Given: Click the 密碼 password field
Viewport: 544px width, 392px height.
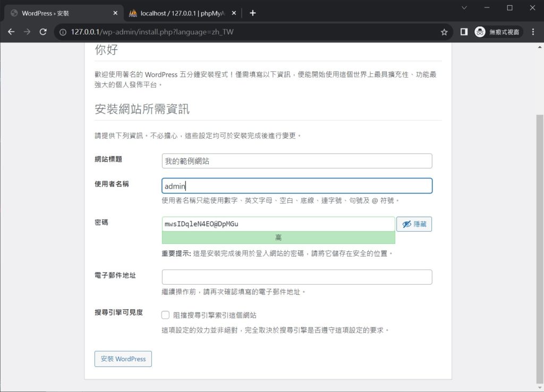Looking at the screenshot, I should (x=278, y=224).
